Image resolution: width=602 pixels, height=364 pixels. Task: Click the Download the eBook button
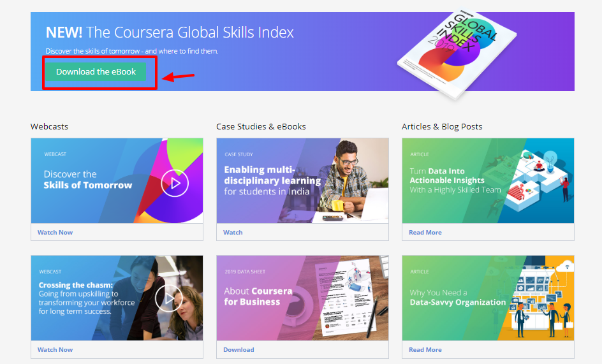click(x=96, y=72)
